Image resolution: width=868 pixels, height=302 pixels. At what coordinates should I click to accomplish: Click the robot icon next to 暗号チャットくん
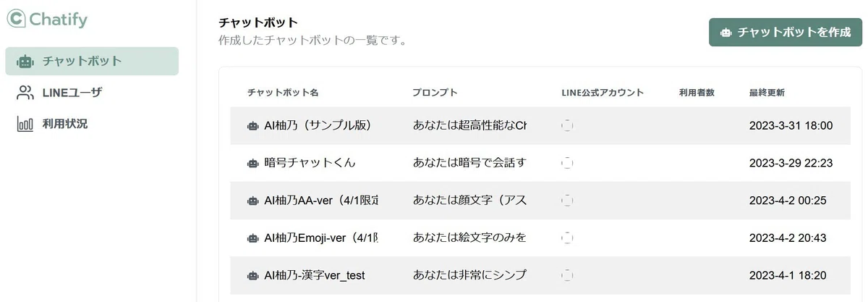tap(252, 163)
